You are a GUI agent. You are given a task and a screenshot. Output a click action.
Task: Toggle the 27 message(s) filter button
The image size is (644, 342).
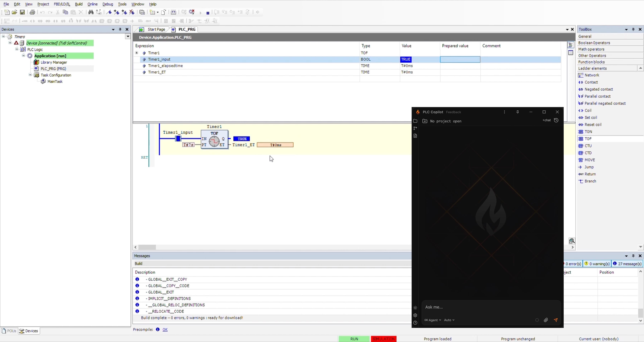click(x=627, y=264)
